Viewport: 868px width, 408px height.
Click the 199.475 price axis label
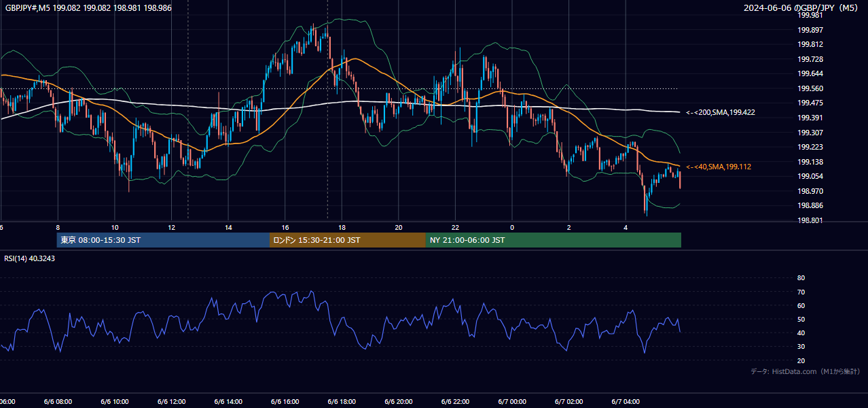pos(810,103)
